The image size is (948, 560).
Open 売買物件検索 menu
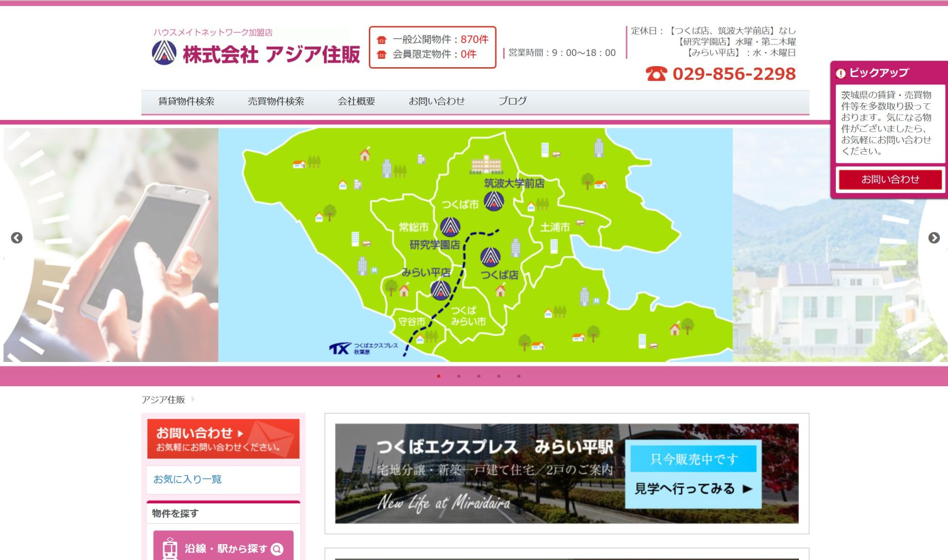click(276, 101)
